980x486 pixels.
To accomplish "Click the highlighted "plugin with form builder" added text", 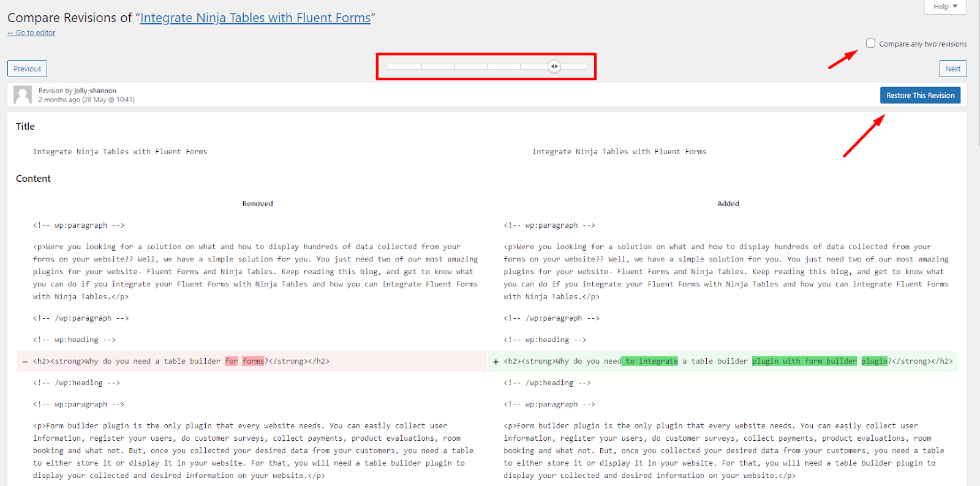I will pos(804,361).
